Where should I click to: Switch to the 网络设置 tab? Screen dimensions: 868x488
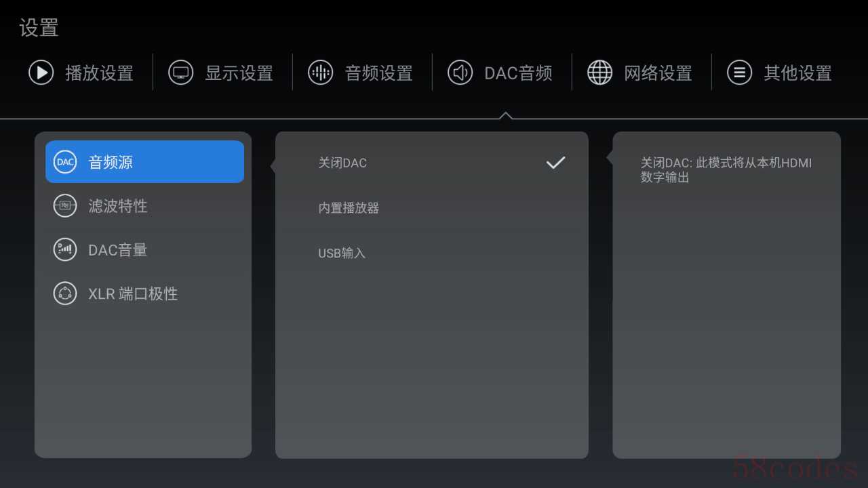641,73
